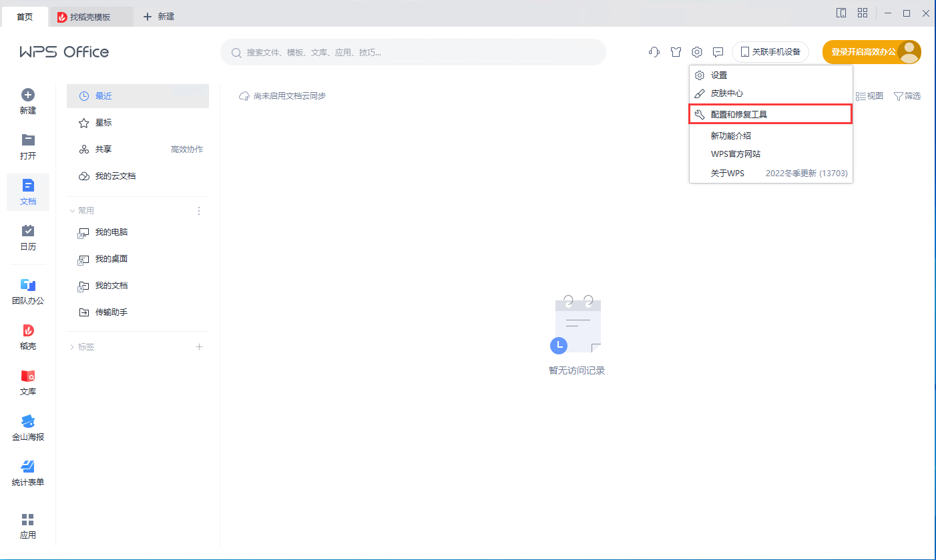
Task: Open the skin T-shirt icon in header
Action: (x=676, y=52)
